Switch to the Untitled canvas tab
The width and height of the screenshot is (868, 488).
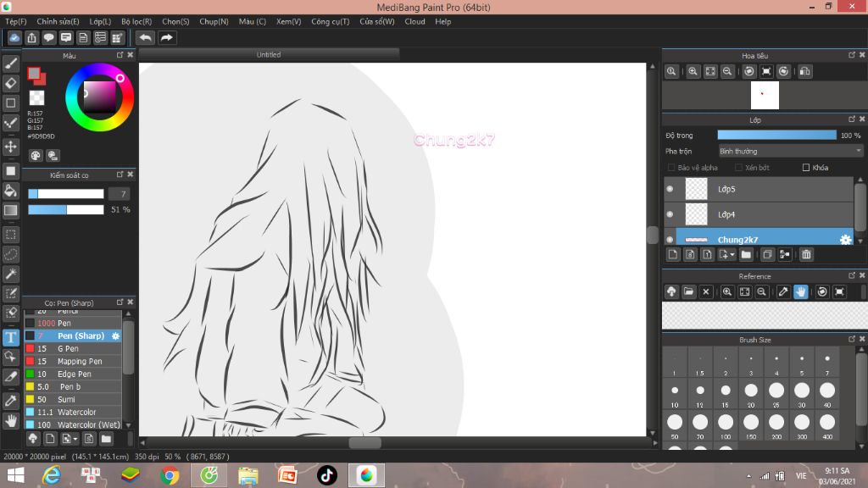point(269,55)
